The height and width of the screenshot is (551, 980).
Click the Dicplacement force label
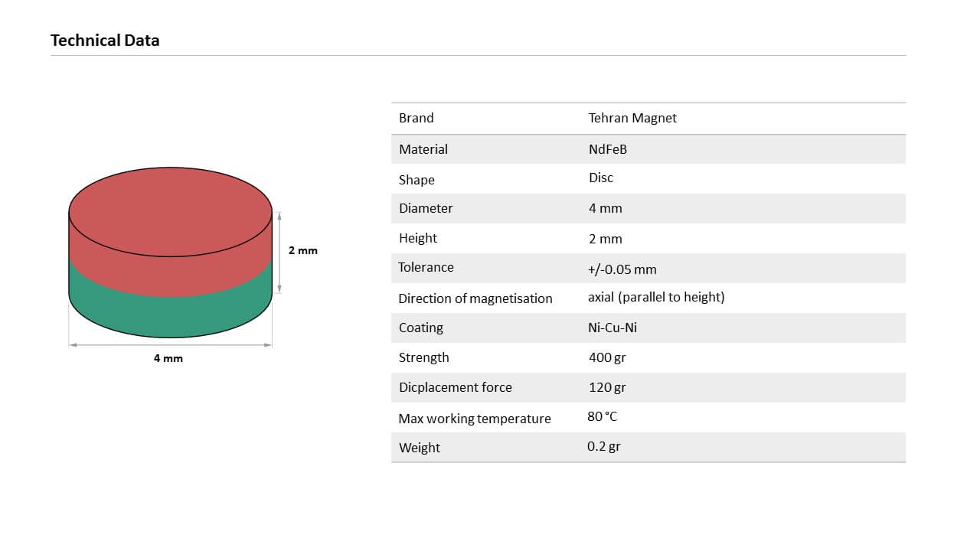456,387
